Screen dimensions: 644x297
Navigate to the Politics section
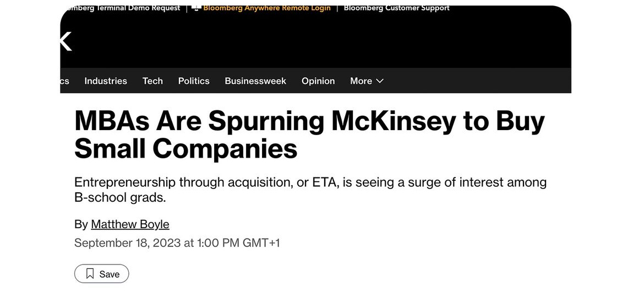click(194, 81)
